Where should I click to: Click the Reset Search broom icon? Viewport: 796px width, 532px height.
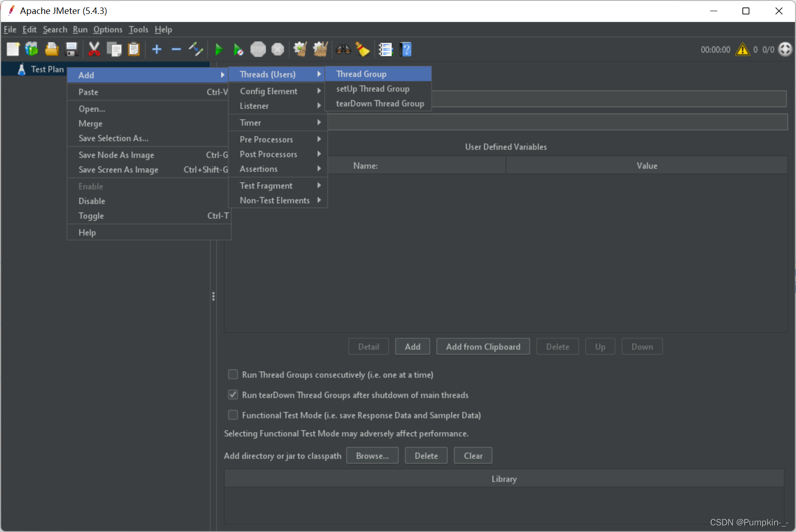tap(363, 49)
